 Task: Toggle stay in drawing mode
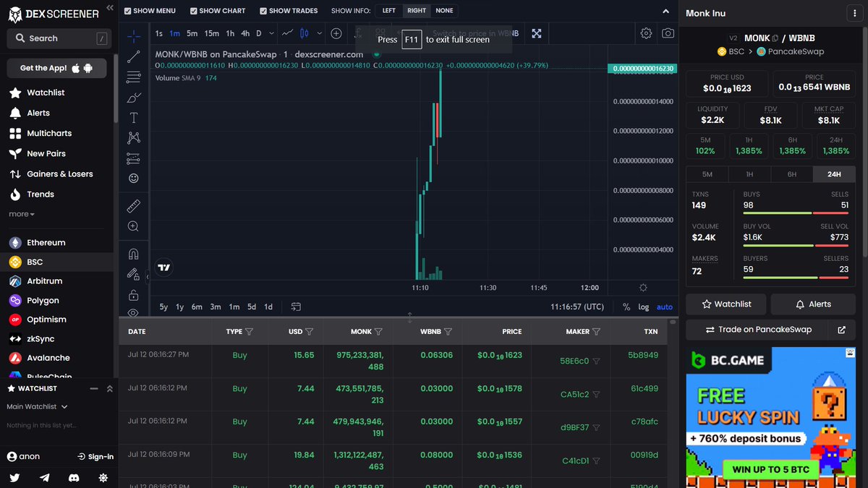tap(134, 275)
